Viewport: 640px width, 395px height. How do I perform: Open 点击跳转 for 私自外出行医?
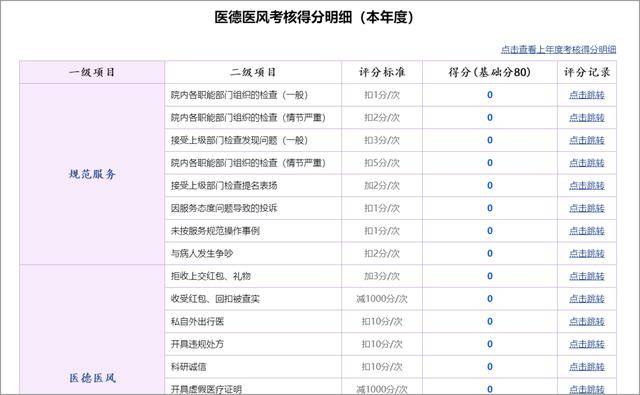tap(587, 322)
